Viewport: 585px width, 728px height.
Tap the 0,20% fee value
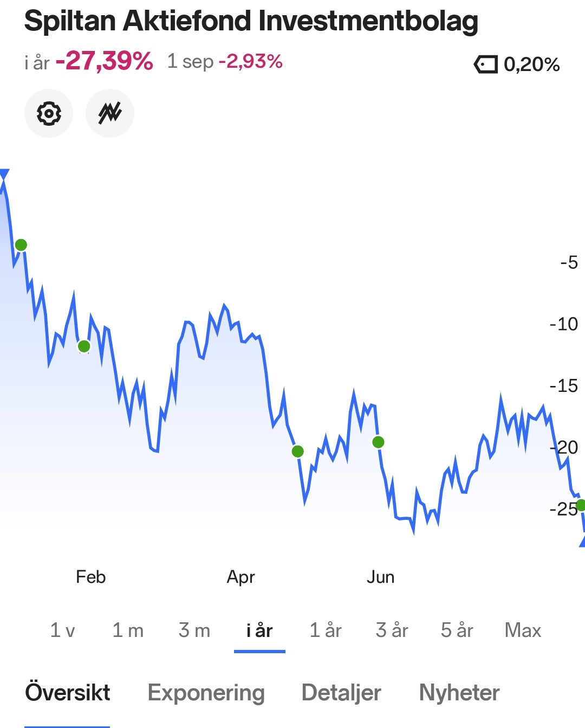point(531,65)
